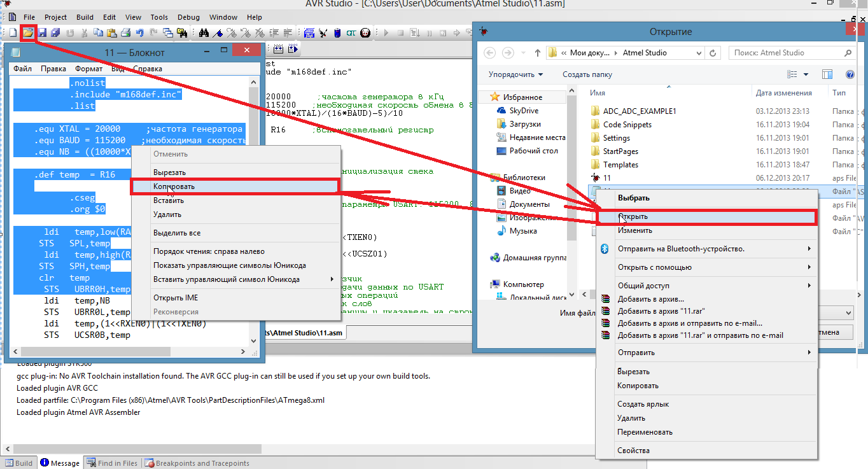The height and width of the screenshot is (469, 868).
Task: Click the Print icon in toolbar
Action: 125,32
